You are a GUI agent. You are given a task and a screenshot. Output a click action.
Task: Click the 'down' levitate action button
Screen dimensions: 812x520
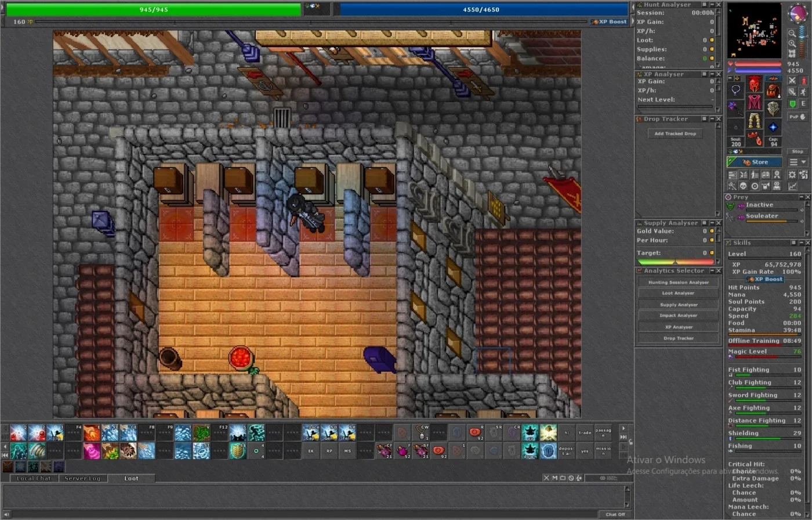(530, 451)
